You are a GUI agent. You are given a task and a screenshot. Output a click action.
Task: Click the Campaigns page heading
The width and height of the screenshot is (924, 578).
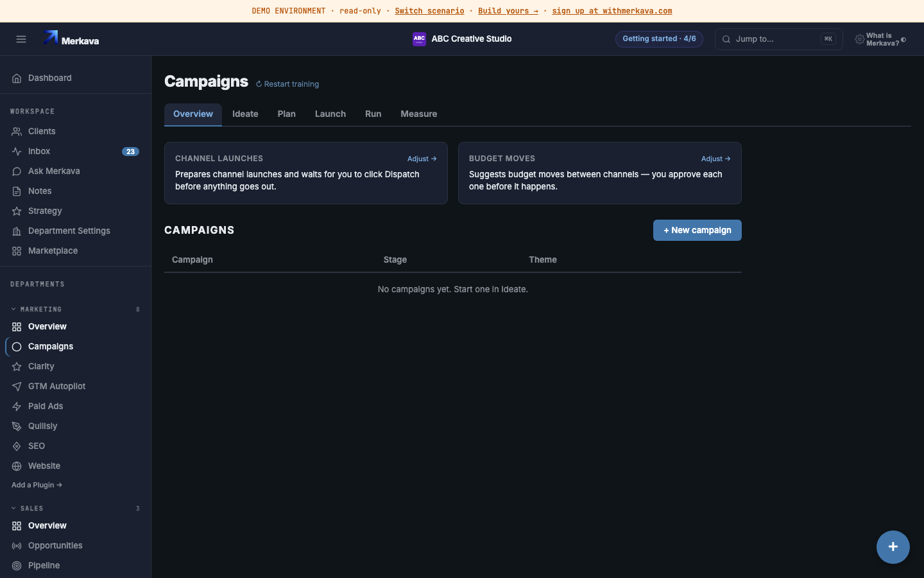(206, 82)
